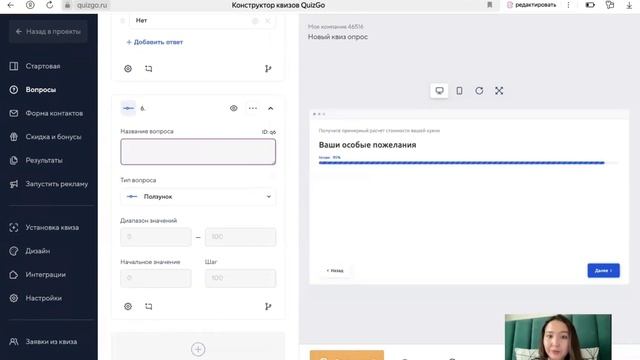Open Установка квиза section

point(52,227)
